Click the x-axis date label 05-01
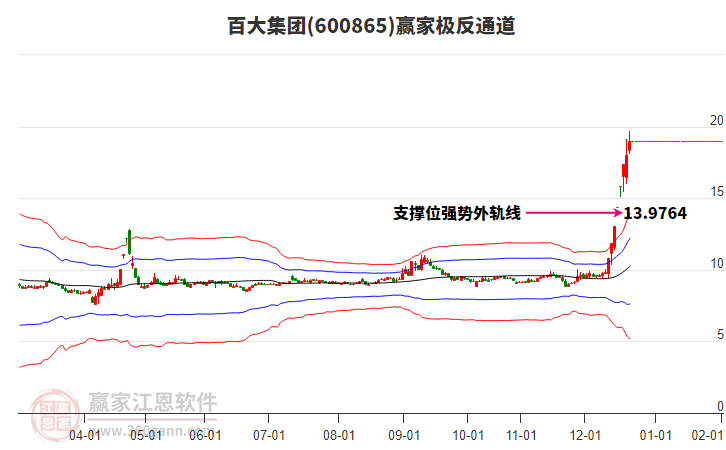 pos(146,436)
